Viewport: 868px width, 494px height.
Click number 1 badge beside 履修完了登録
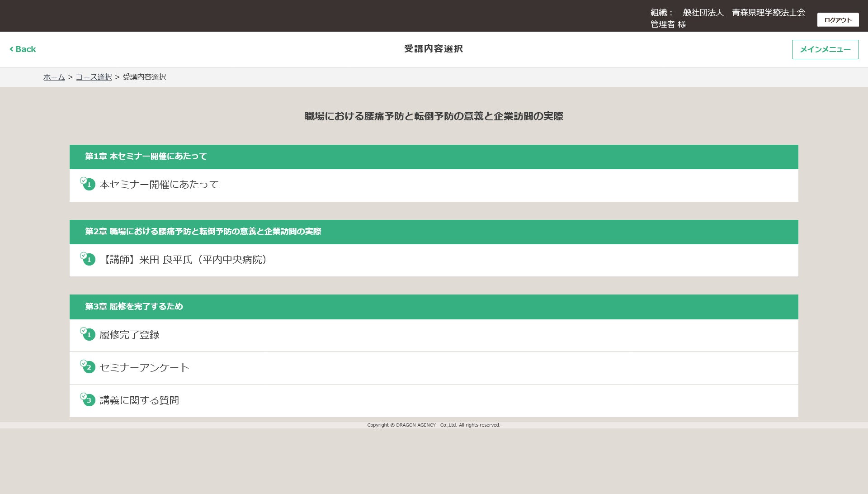(89, 335)
